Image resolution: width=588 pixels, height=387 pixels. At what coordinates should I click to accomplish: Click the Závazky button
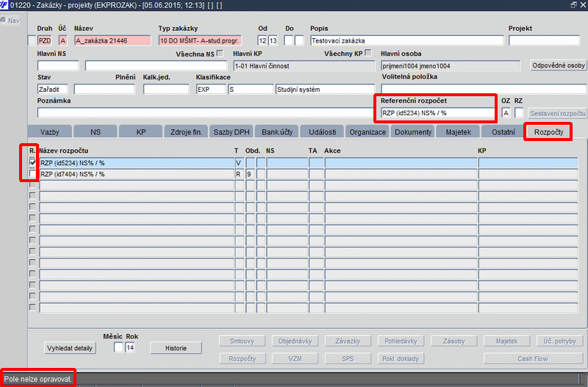tap(348, 341)
